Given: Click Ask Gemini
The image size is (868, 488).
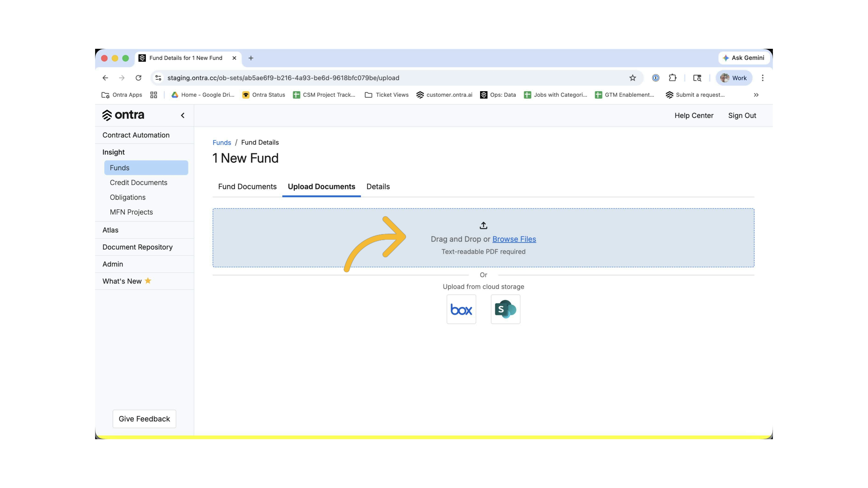Looking at the screenshot, I should pyautogui.click(x=744, y=58).
